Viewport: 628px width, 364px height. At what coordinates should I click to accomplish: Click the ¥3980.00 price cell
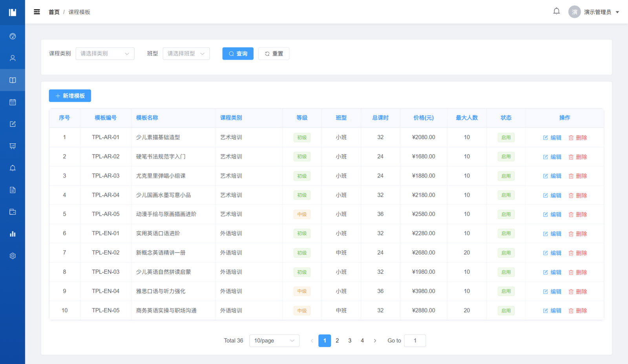[424, 291]
